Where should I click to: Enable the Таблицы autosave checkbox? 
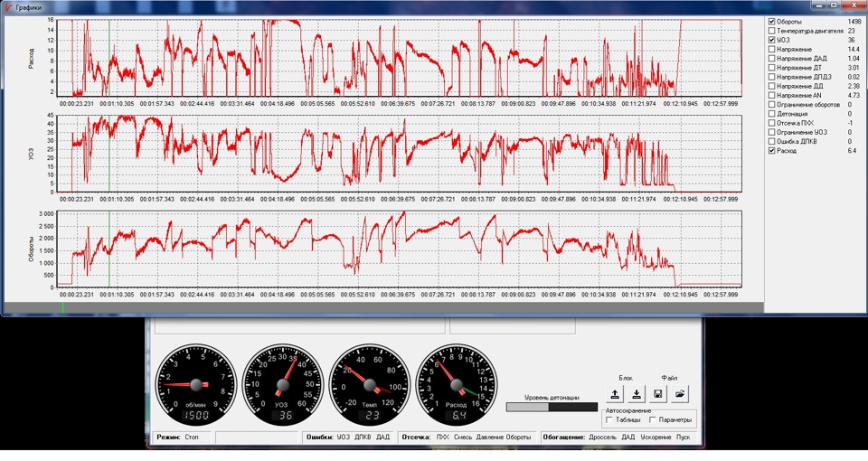(609, 420)
